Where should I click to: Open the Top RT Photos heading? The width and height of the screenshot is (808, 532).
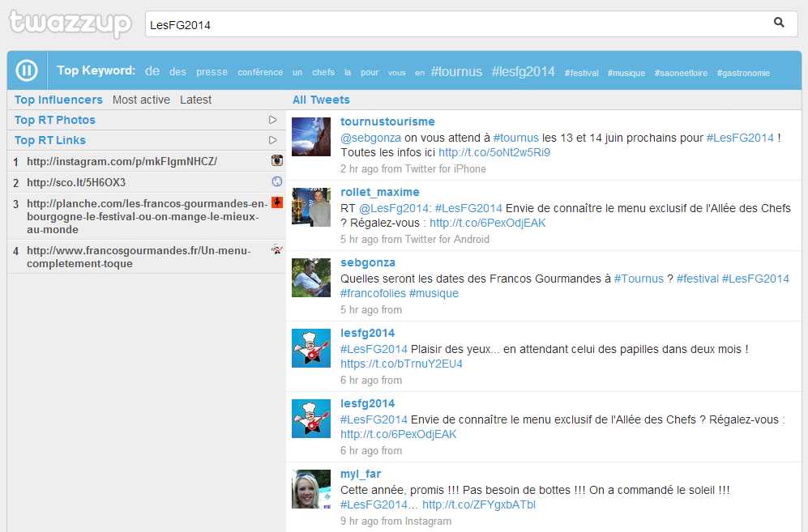pos(54,120)
